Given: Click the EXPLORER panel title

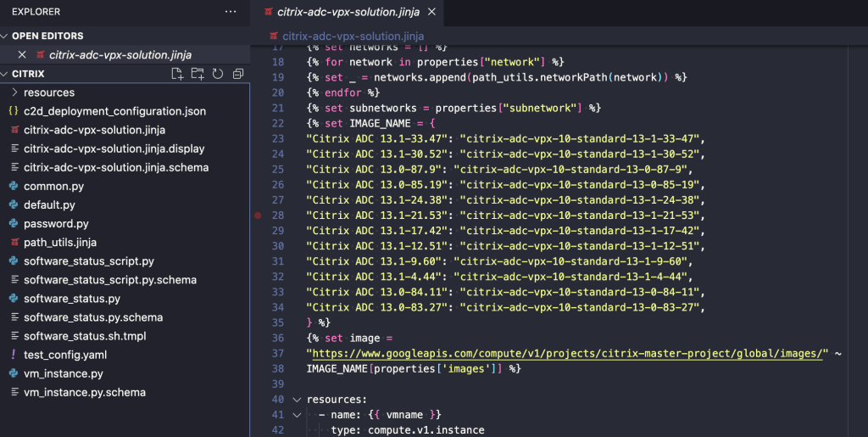Looking at the screenshot, I should (x=36, y=12).
